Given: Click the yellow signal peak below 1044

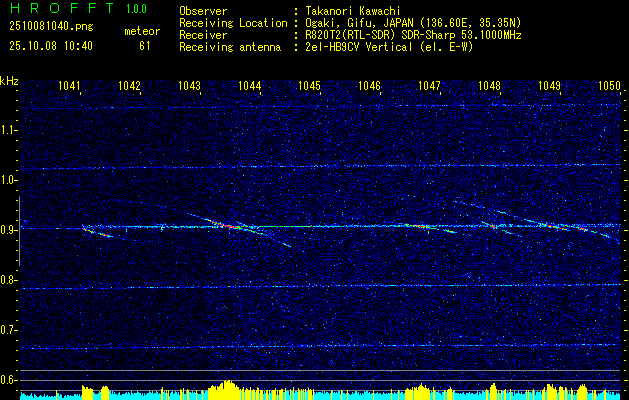Looking at the screenshot, I should point(227,389).
